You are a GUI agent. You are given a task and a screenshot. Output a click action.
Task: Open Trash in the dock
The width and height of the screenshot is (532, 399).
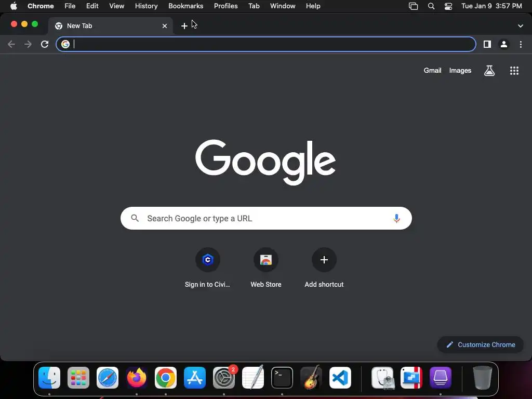click(482, 378)
